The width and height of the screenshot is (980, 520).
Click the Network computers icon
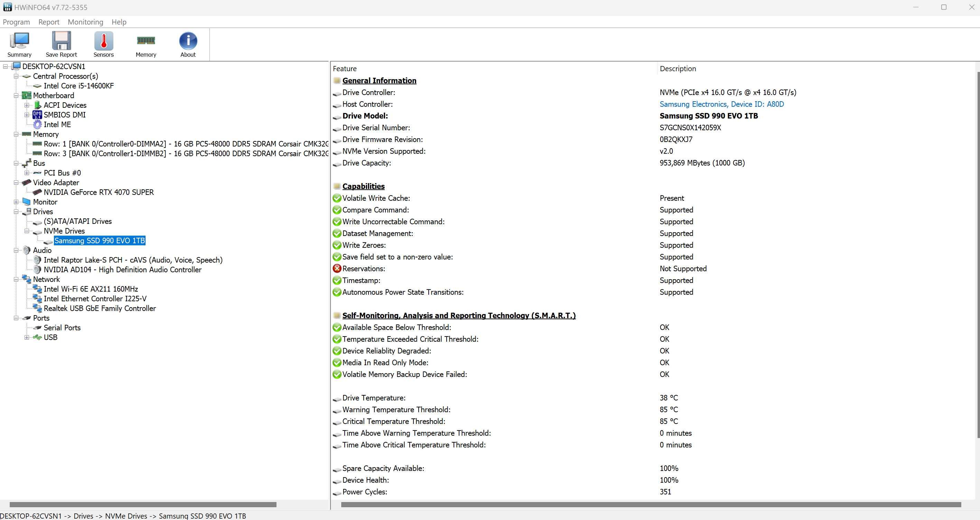pyautogui.click(x=27, y=279)
